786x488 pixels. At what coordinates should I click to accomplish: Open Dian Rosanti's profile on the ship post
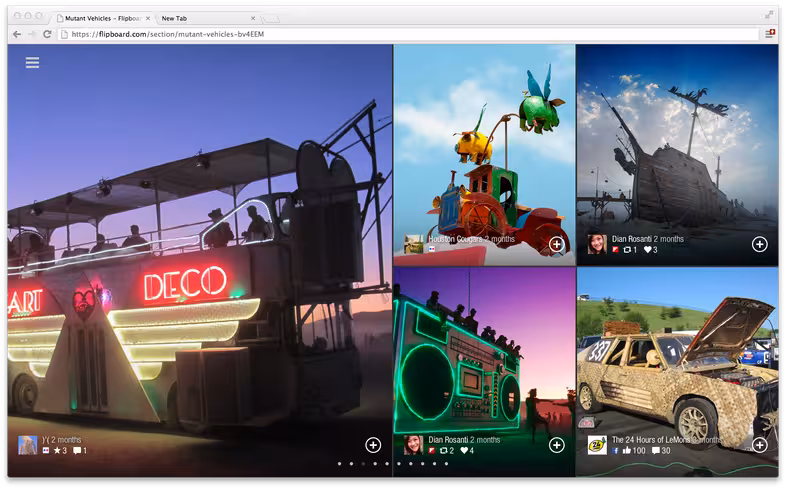(x=632, y=239)
